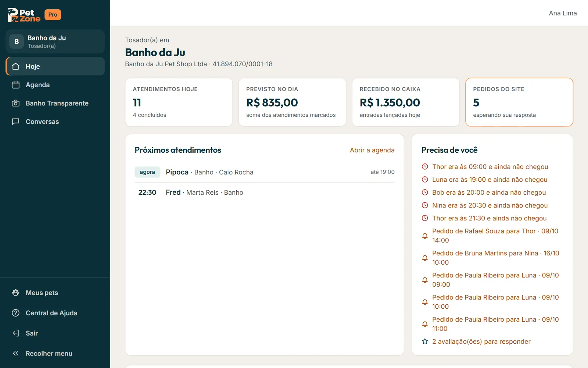Open Conversas in the sidebar
Screen dimensions: 588x368
(x=55, y=121)
